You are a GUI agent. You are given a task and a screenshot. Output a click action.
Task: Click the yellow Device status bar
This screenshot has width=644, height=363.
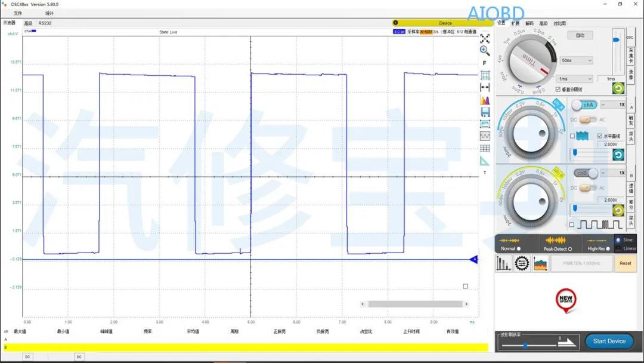point(442,23)
